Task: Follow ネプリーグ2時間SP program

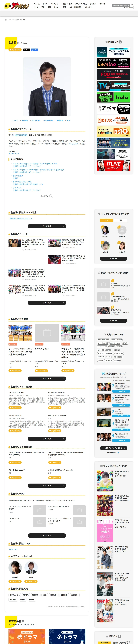Action: pos(15,371)
